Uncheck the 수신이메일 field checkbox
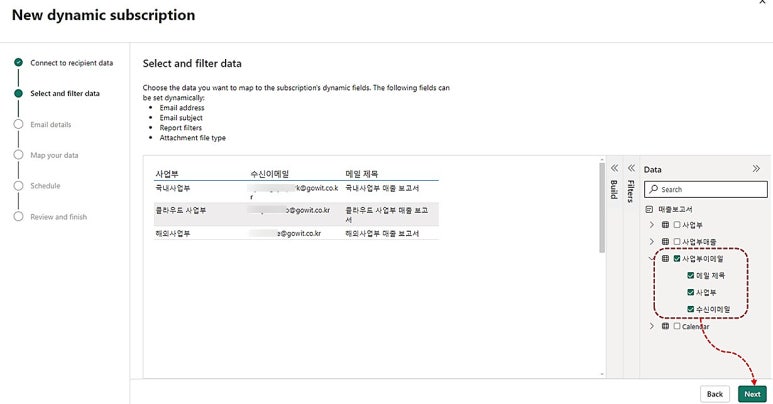This screenshot has width=773, height=404. click(x=691, y=309)
